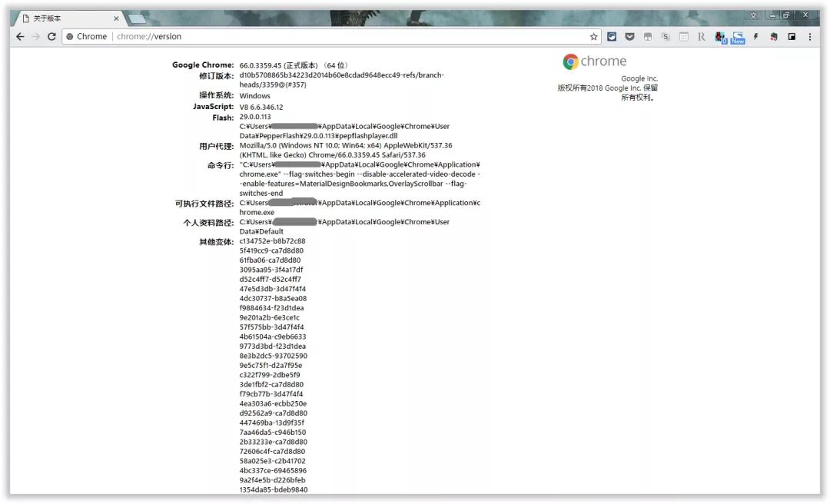Open the R letter extension
Image resolution: width=830 pixels, height=504 pixels.
tap(702, 37)
